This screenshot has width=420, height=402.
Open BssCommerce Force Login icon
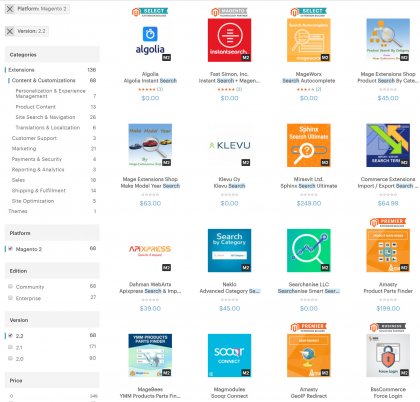tap(388, 355)
